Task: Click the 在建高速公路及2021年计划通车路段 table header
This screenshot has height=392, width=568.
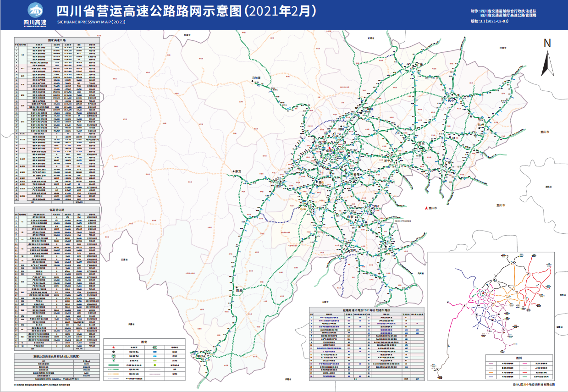Action: click(x=367, y=310)
